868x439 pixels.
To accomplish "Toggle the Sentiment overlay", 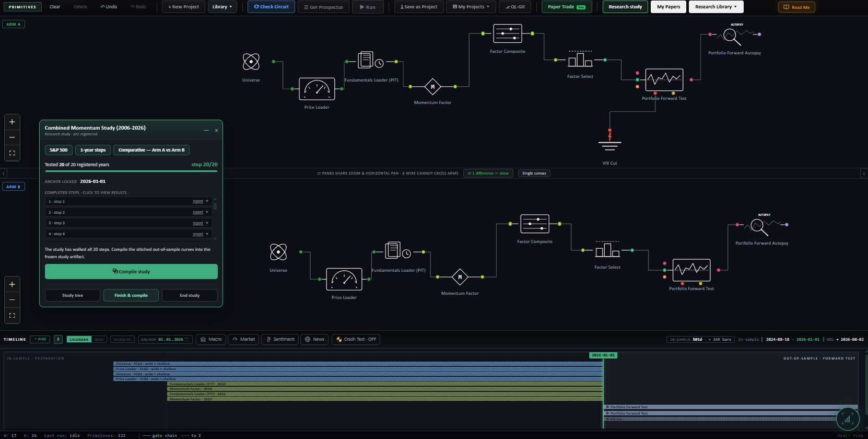I will click(280, 339).
